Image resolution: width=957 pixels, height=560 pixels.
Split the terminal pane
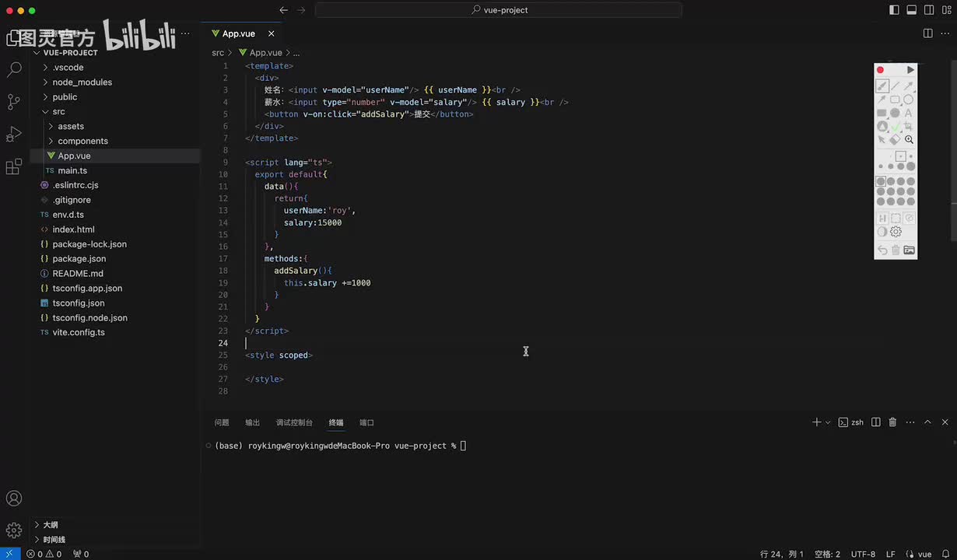tap(876, 422)
